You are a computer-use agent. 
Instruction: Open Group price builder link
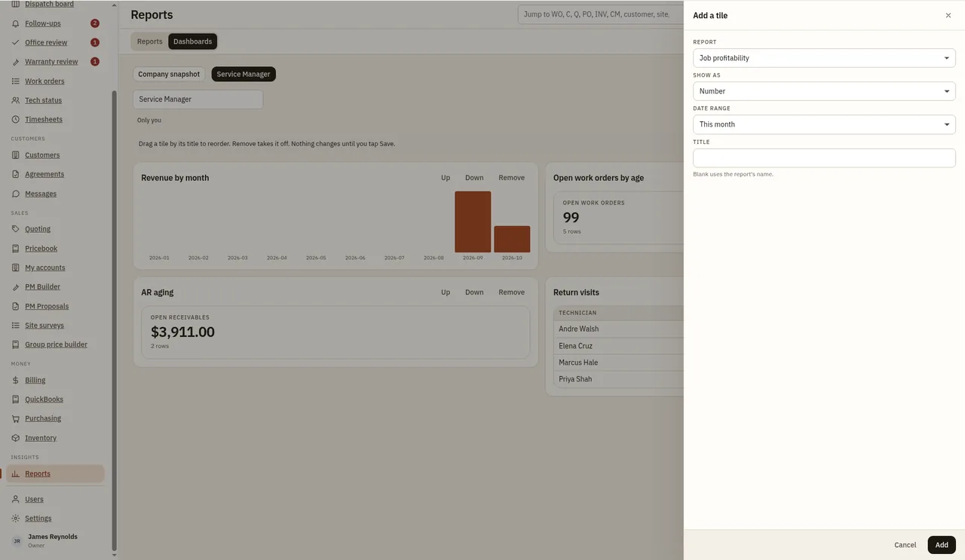click(x=56, y=344)
